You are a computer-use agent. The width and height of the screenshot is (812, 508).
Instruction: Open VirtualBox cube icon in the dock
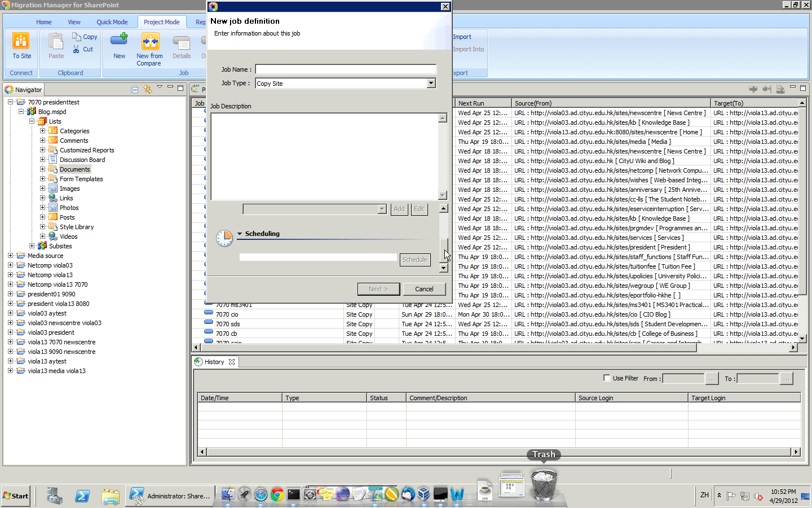[x=424, y=494]
